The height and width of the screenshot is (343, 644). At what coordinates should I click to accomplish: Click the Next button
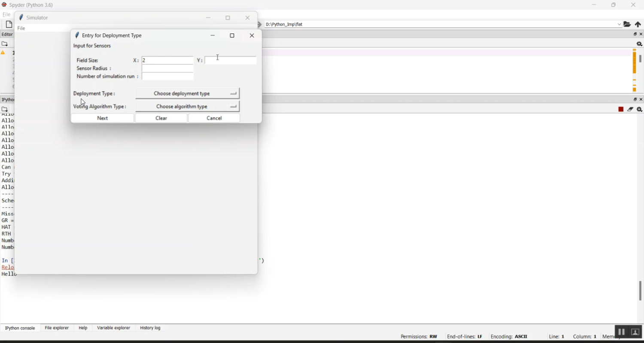(x=103, y=118)
